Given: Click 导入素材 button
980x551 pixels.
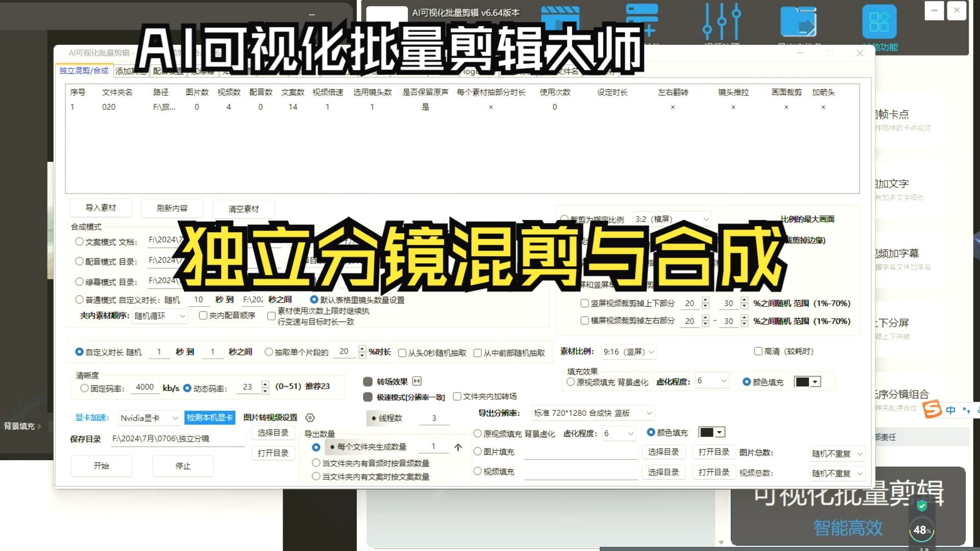Looking at the screenshot, I should [x=101, y=208].
